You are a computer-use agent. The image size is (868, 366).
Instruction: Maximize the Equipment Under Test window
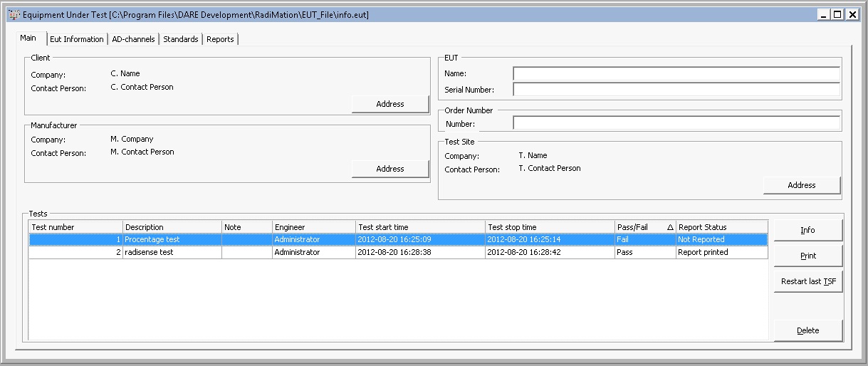click(x=837, y=14)
